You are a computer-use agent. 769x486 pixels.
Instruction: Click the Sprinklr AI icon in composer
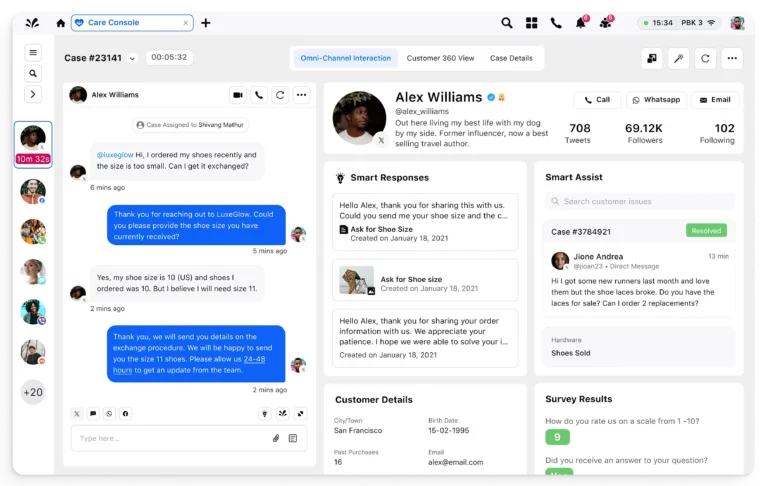pos(283,413)
